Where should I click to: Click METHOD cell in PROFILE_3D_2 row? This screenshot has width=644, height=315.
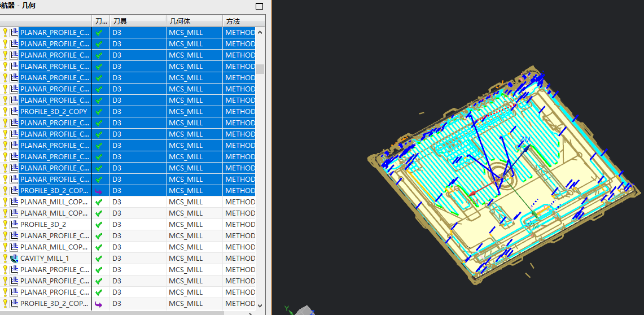(x=240, y=225)
